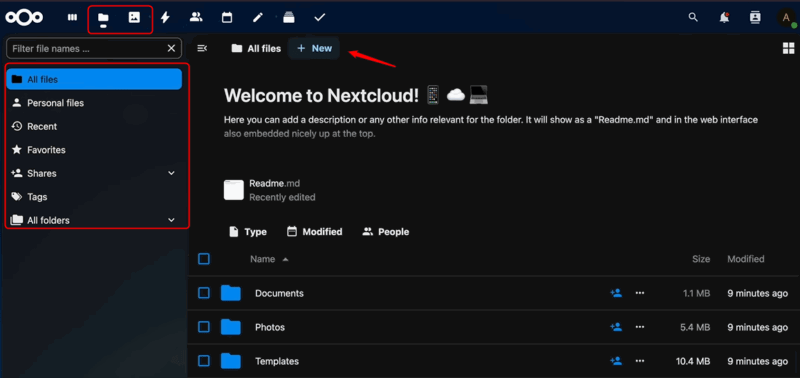This screenshot has height=378, width=800.
Task: Open Favorites in sidebar
Action: coord(94,150)
